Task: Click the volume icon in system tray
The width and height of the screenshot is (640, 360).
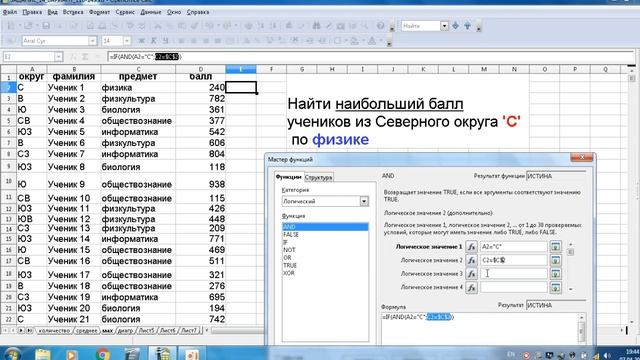Action: tap(607, 356)
